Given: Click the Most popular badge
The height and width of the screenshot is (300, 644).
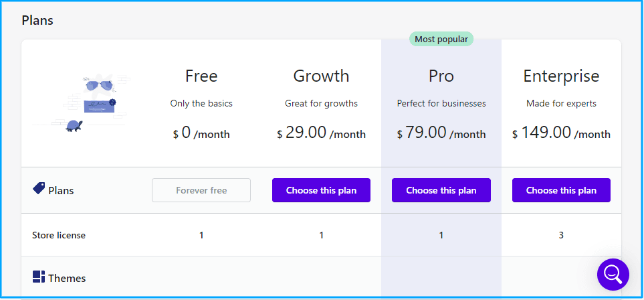Looking at the screenshot, I should [441, 40].
